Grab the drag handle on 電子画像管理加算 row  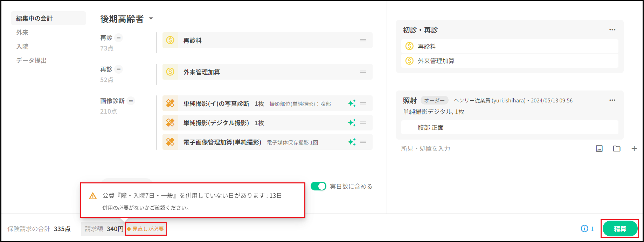coord(363,142)
